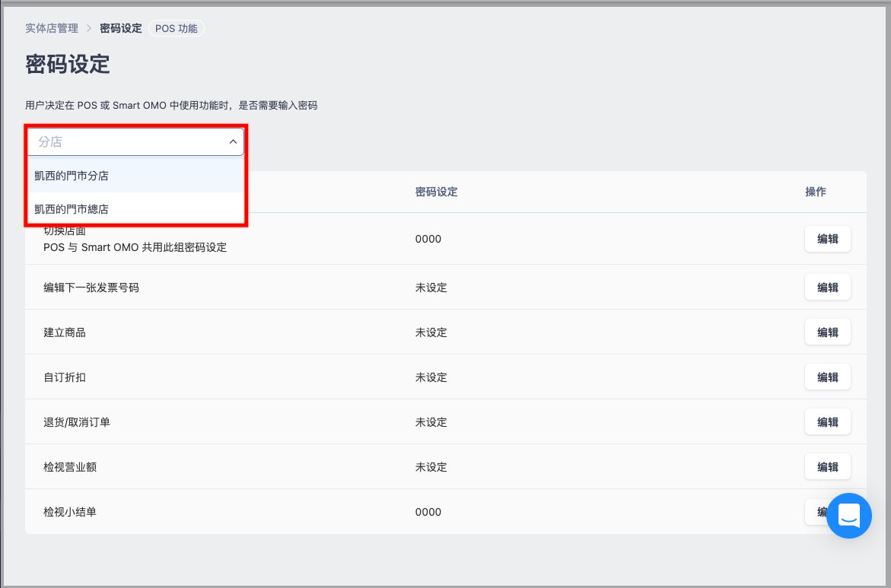This screenshot has height=588, width=891.
Task: Click the POS 与 Smart OMO 共用此组密码设定 note
Action: tap(135, 247)
